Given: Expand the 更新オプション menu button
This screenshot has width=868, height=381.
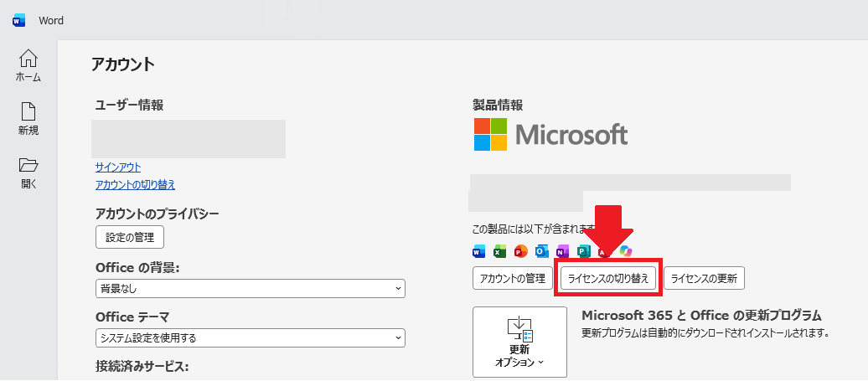Looking at the screenshot, I should [x=519, y=342].
